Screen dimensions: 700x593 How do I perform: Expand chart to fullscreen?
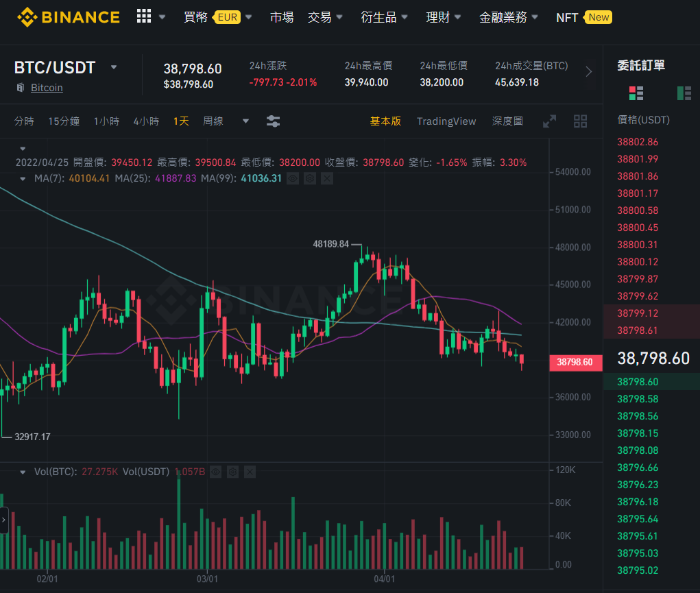[x=550, y=121]
